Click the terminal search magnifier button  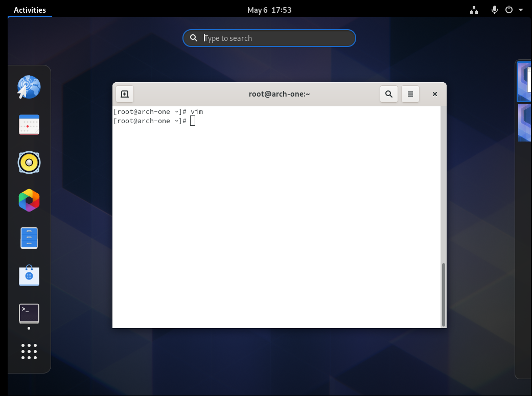[x=389, y=94]
